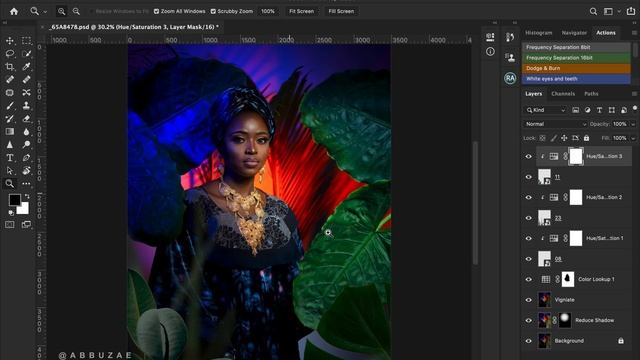Click Lock position icon in Layers
This screenshot has width=640, height=360.
[x=564, y=138]
